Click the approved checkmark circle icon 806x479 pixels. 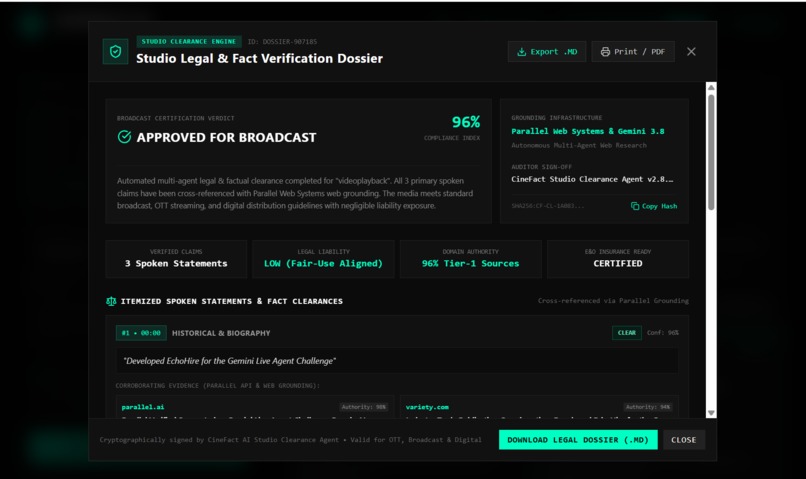[124, 137]
